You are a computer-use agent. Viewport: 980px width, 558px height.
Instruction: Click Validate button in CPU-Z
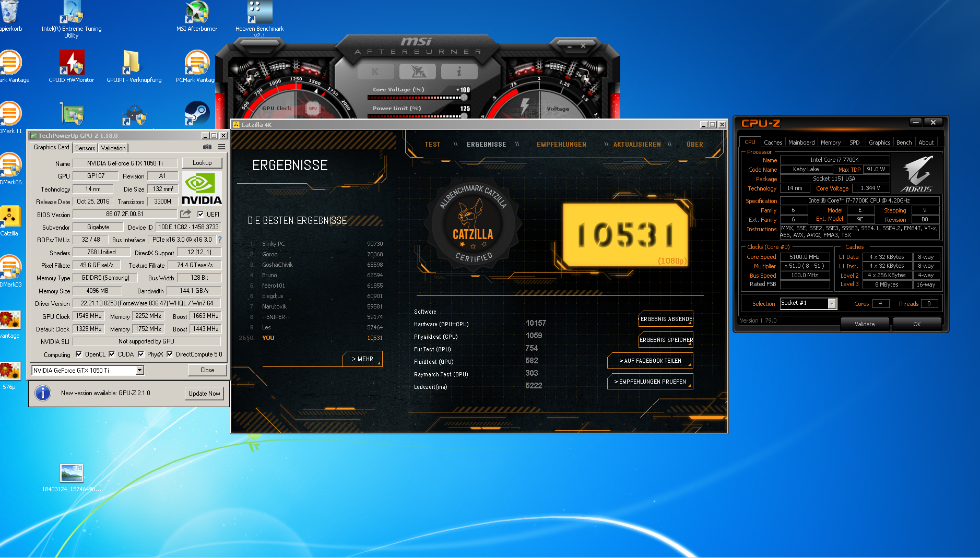tap(865, 324)
